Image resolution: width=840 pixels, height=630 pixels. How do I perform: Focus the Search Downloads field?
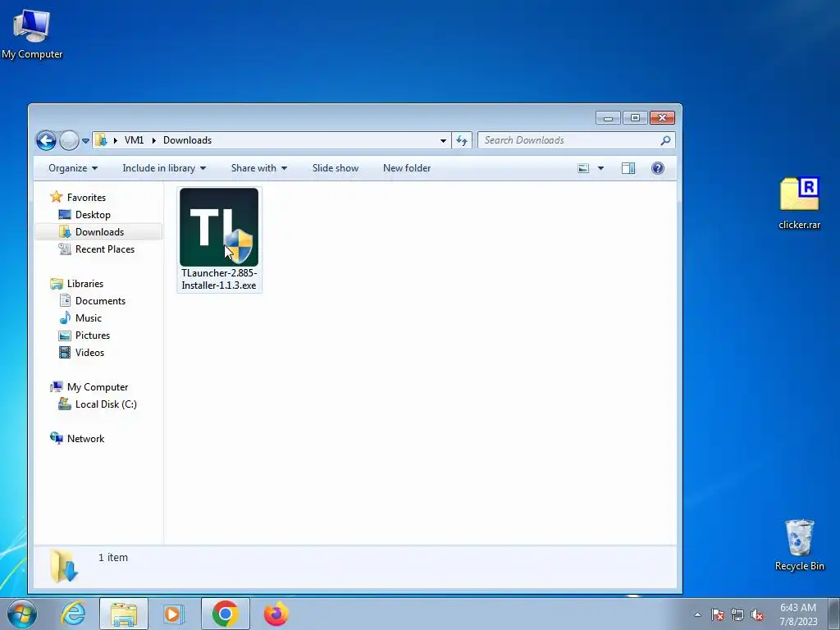pyautogui.click(x=576, y=140)
